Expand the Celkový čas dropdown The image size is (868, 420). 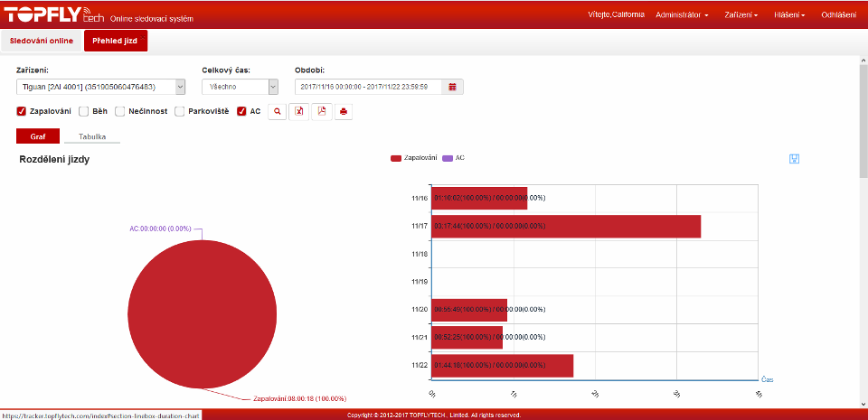(240, 87)
